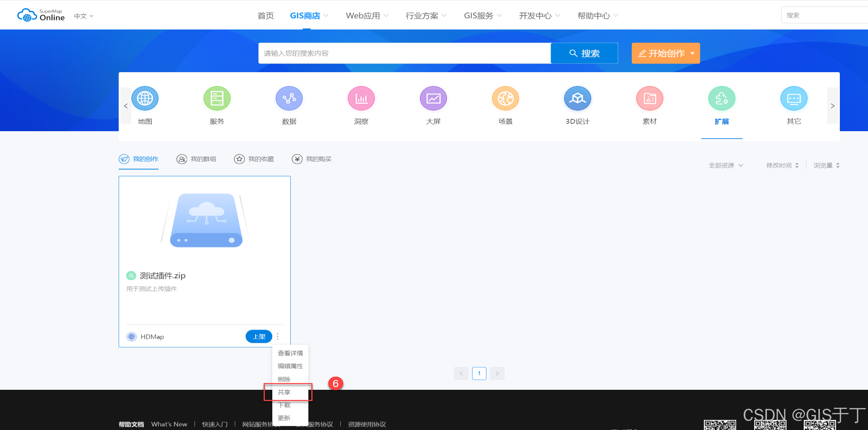868x430 pixels.
Task: Open the 测试插件.zip thumbnail image
Action: [x=205, y=220]
